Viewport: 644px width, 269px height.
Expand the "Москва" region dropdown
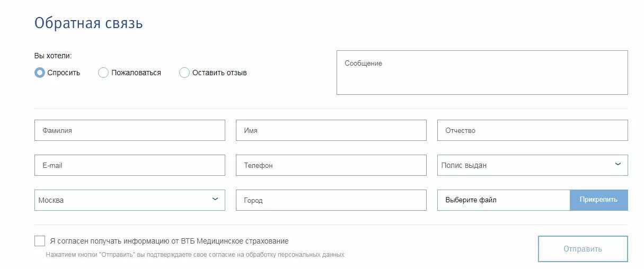pos(130,200)
